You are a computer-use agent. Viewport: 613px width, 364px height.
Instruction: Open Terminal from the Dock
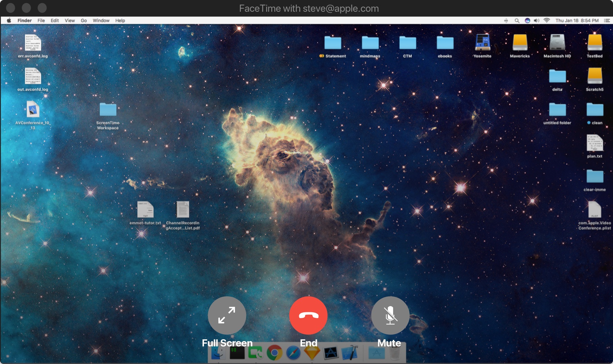pos(237,353)
